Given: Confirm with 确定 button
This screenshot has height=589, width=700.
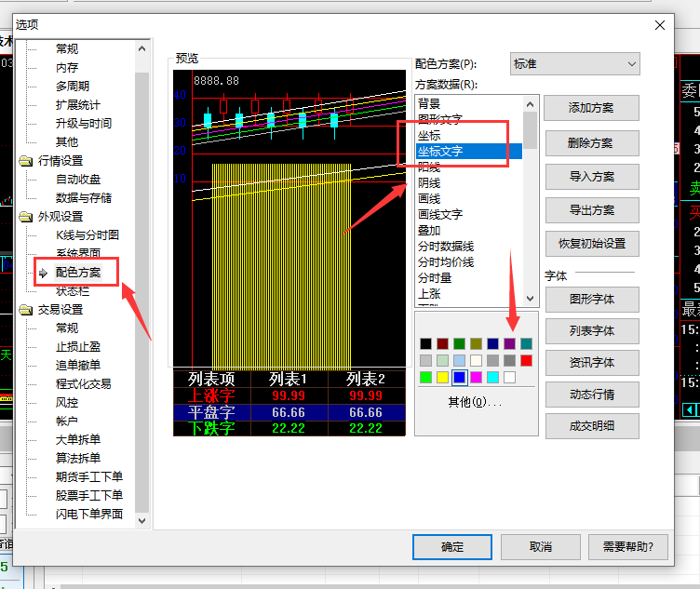Looking at the screenshot, I should [452, 547].
